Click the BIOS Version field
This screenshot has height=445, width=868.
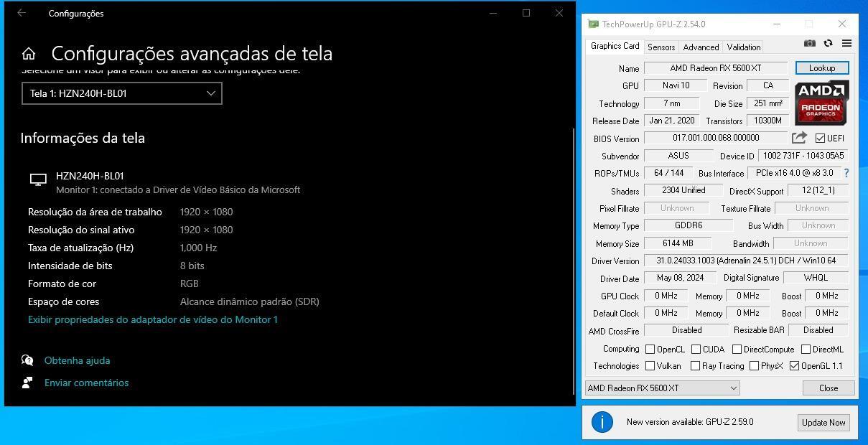click(x=716, y=138)
